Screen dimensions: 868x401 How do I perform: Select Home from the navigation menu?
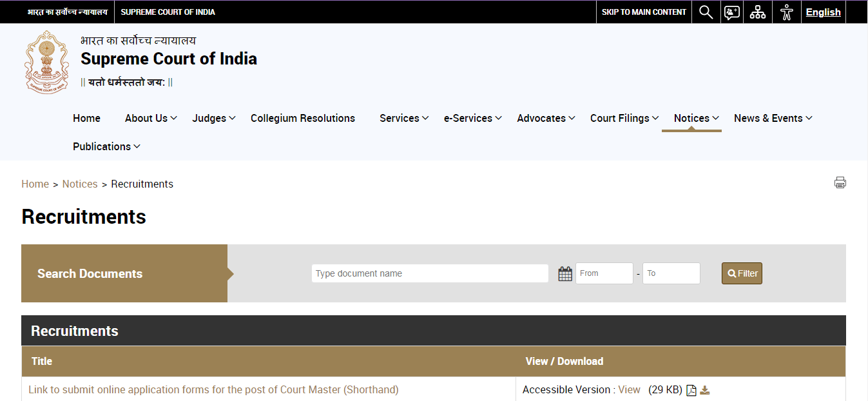pyautogui.click(x=86, y=118)
